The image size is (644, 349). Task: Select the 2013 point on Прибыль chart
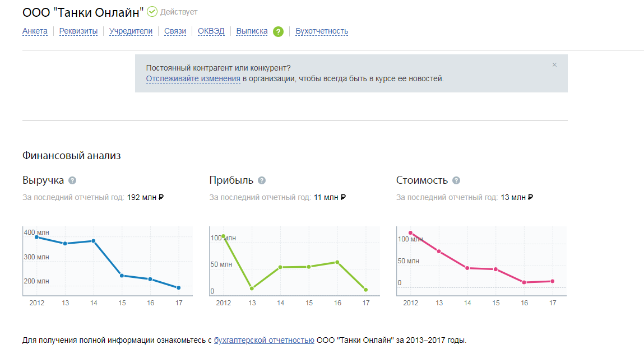(252, 288)
